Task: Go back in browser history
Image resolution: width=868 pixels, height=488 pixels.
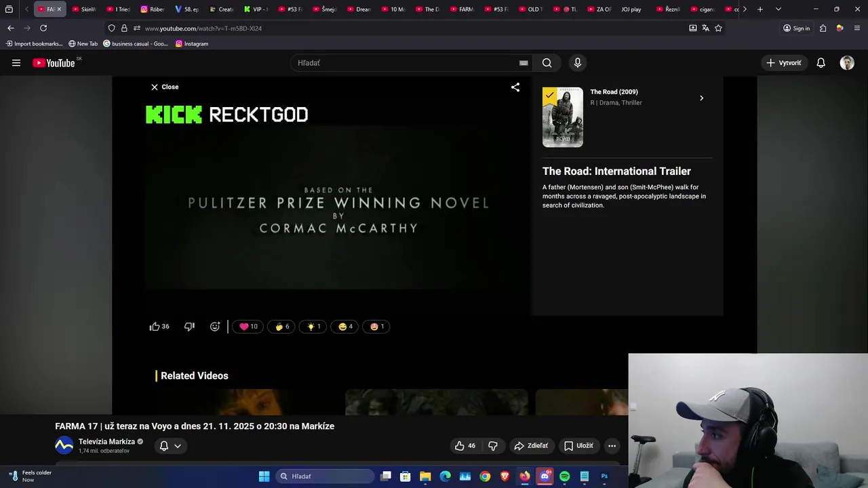Action: coord(10,28)
